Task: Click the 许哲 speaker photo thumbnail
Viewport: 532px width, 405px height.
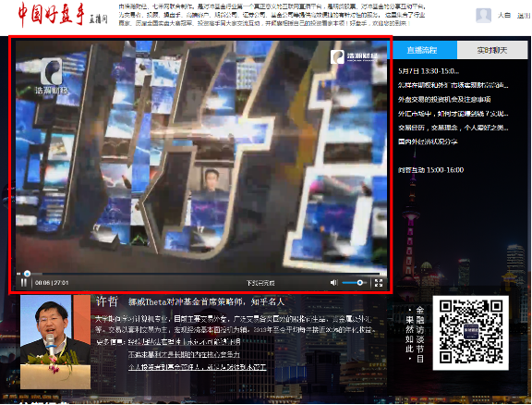Action: [x=55, y=342]
